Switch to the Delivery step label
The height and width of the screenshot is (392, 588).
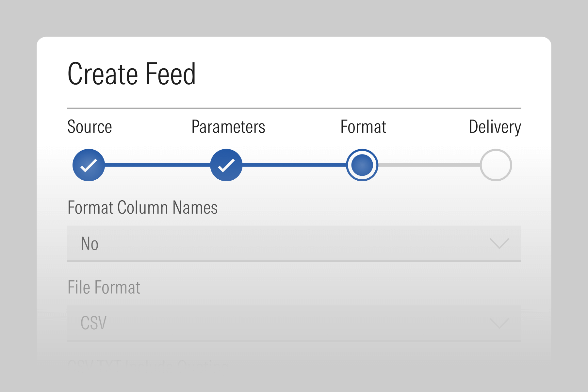(495, 127)
